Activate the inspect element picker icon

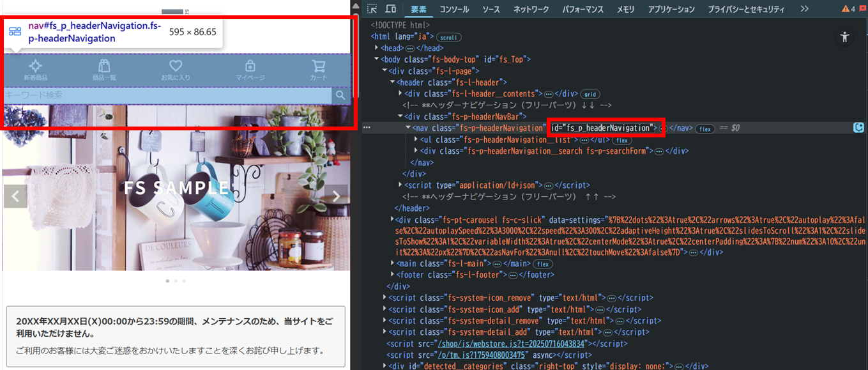(x=372, y=9)
